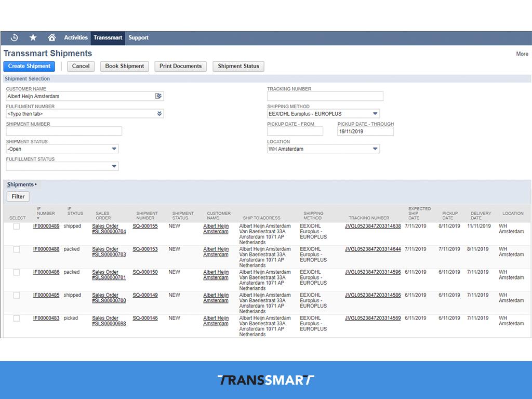Open the Recent Records history icon
The height and width of the screenshot is (399, 532).
tap(15, 37)
